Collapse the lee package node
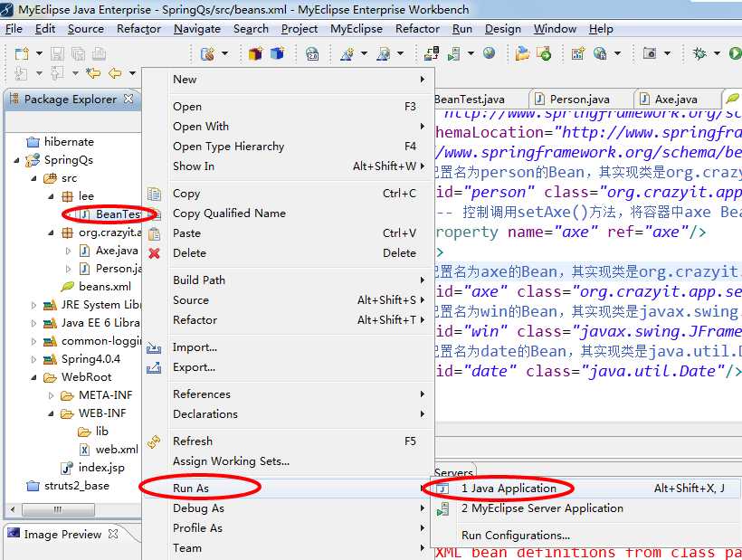The width and height of the screenshot is (742, 560). coord(51,196)
